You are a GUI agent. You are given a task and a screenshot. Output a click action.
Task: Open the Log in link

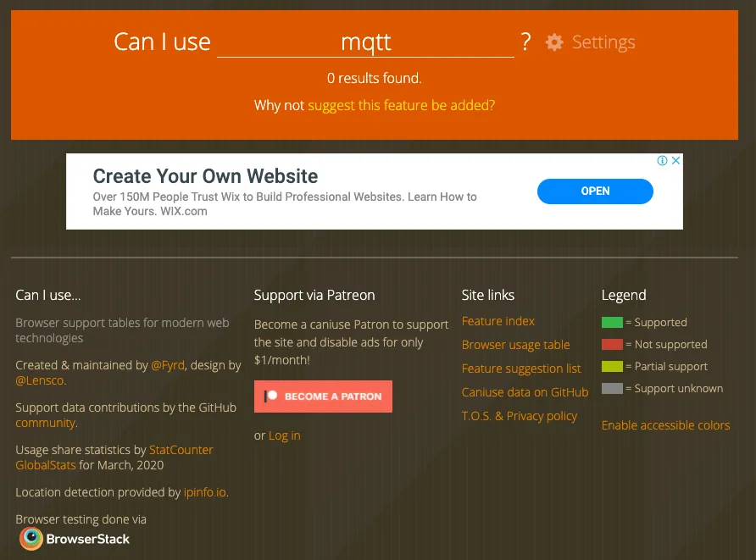click(284, 435)
